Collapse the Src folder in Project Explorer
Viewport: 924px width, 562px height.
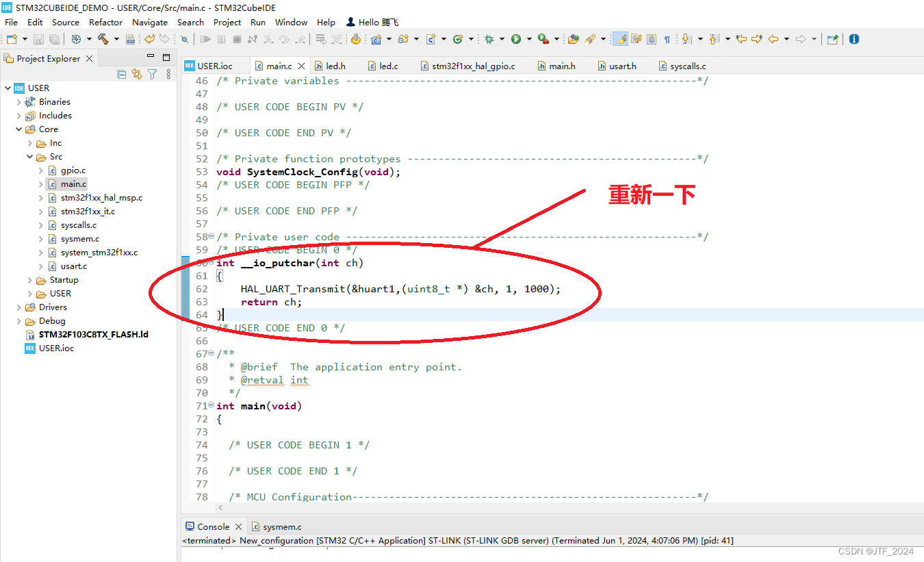click(29, 156)
